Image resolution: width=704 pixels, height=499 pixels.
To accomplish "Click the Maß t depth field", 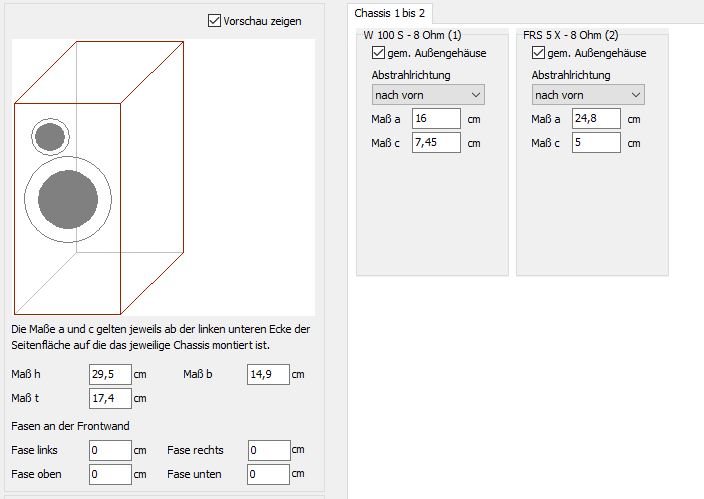I will (110, 398).
